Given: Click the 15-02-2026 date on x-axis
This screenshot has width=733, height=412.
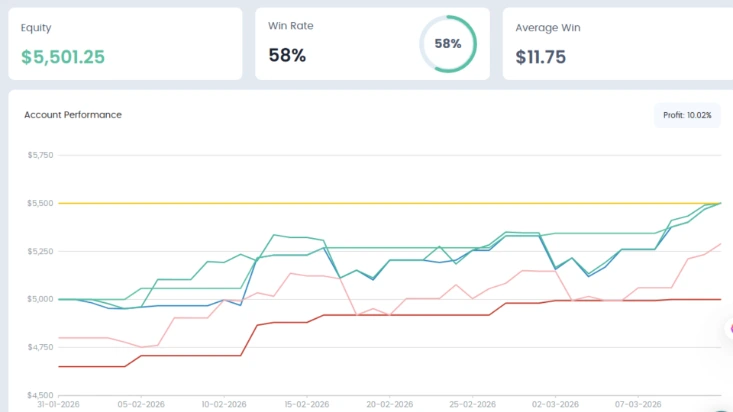Looking at the screenshot, I should point(304,405).
